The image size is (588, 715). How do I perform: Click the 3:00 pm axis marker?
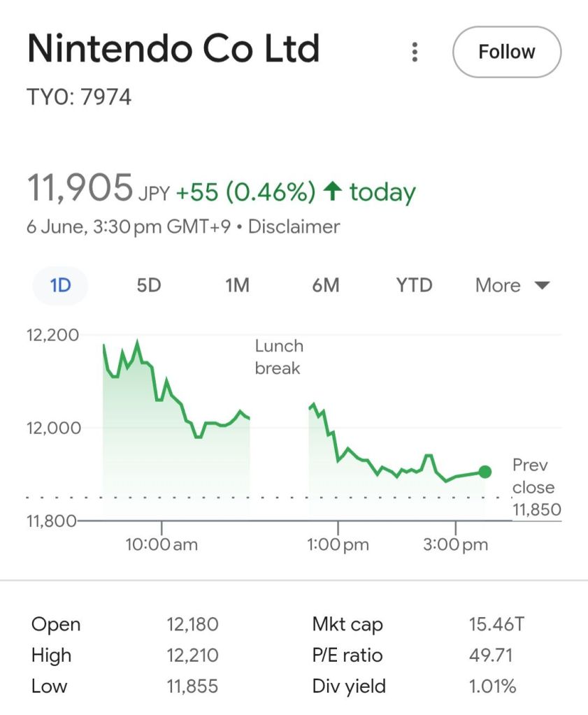point(455,544)
